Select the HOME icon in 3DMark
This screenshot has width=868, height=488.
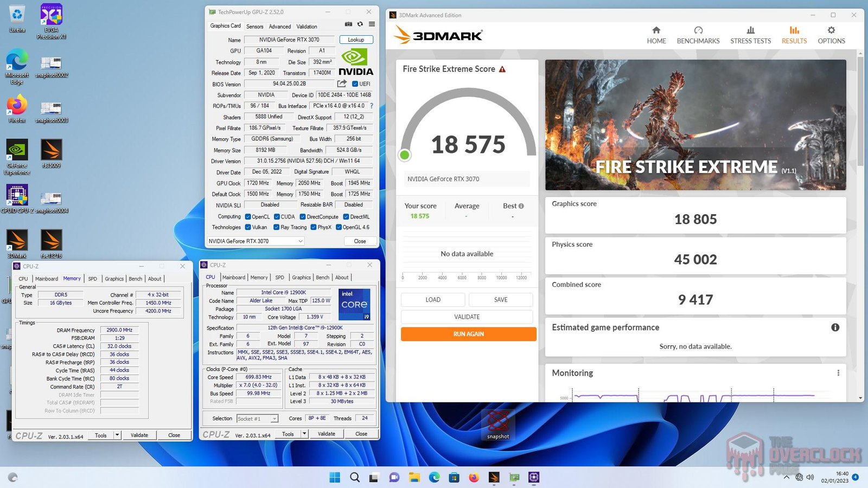click(x=656, y=36)
